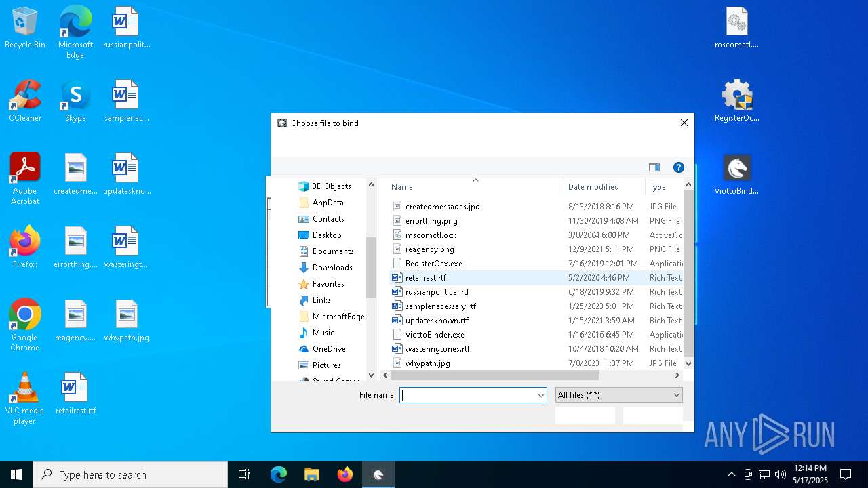Click the taskbar search box
This screenshot has height=488, width=868.
point(130,474)
